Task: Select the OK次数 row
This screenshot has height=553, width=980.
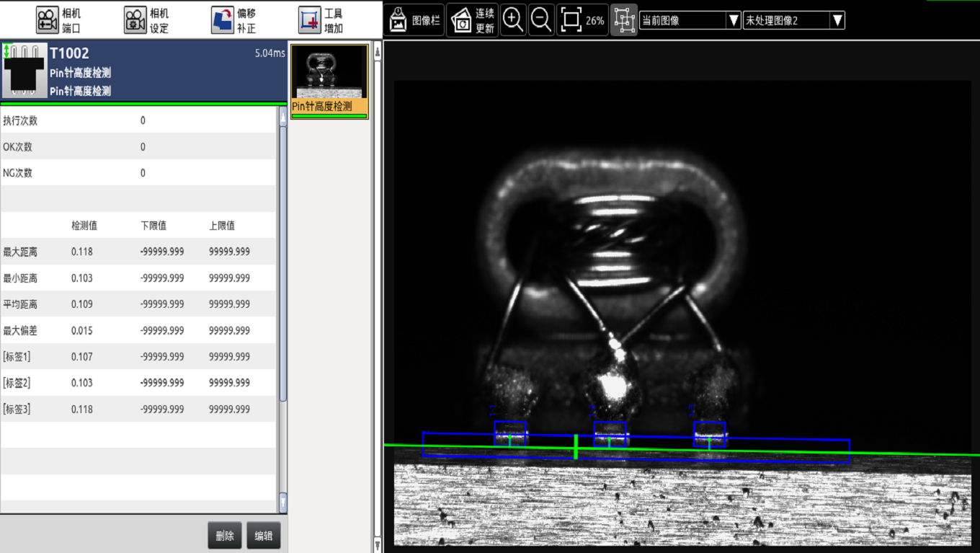Action: point(138,147)
